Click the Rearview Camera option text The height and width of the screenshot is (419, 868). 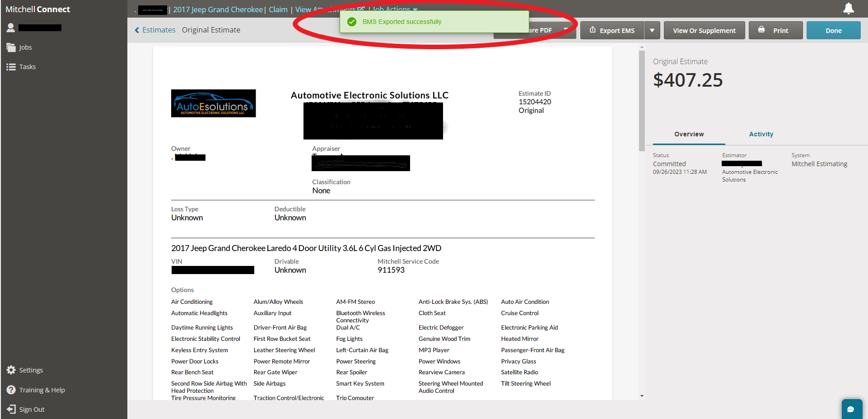coord(441,372)
